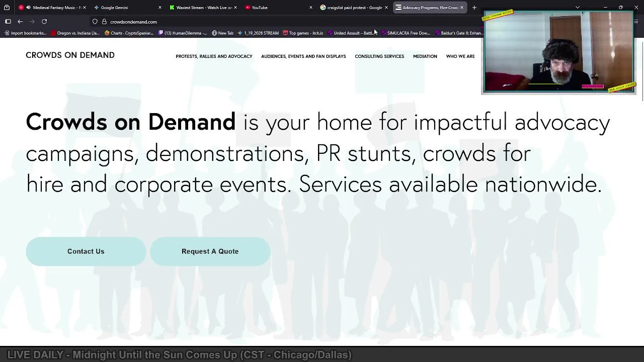Toggle the browser sidebar icon
Viewport: 644px width, 362px height.
8,22
